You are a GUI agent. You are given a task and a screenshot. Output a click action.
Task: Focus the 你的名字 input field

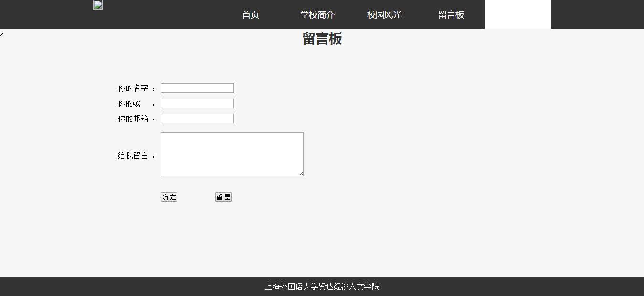point(197,88)
